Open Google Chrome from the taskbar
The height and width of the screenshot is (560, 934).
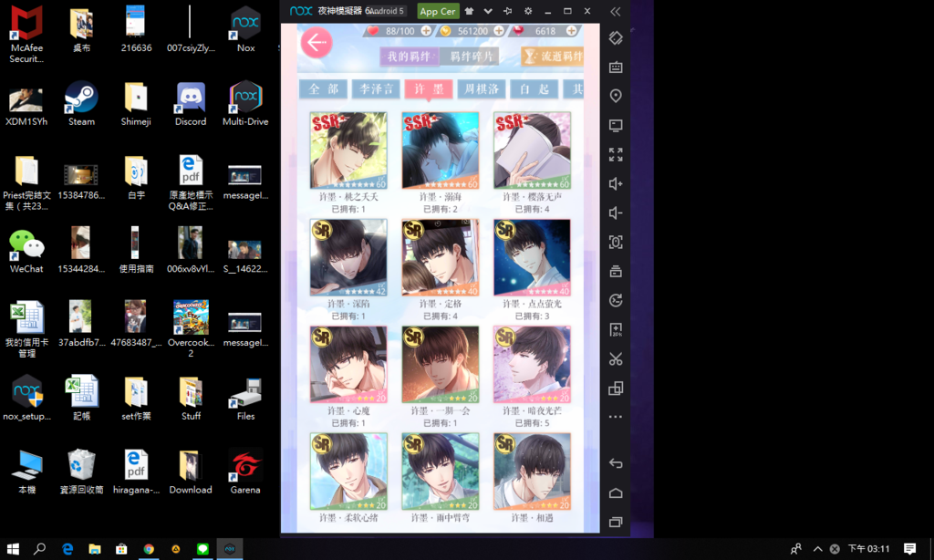(149, 549)
